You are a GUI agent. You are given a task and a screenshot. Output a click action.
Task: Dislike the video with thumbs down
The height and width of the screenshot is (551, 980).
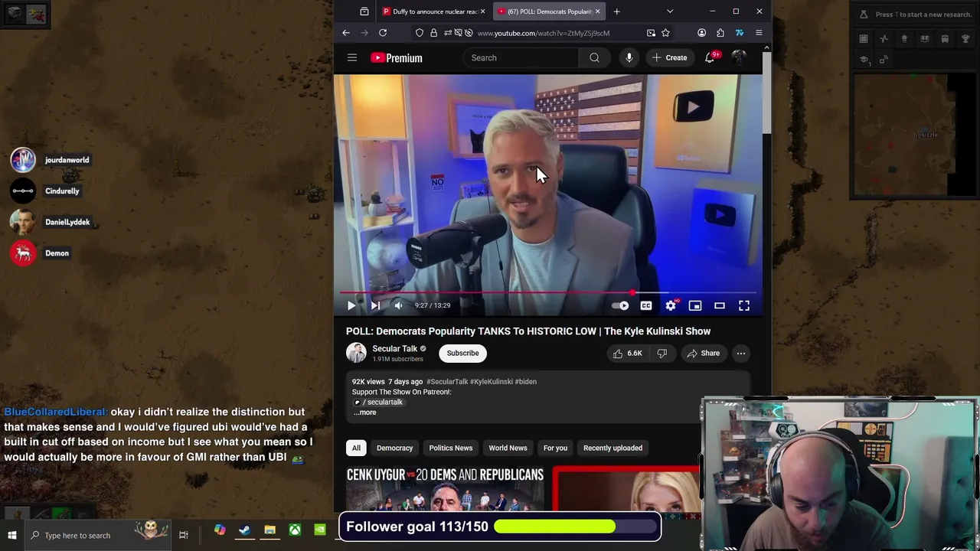point(662,354)
